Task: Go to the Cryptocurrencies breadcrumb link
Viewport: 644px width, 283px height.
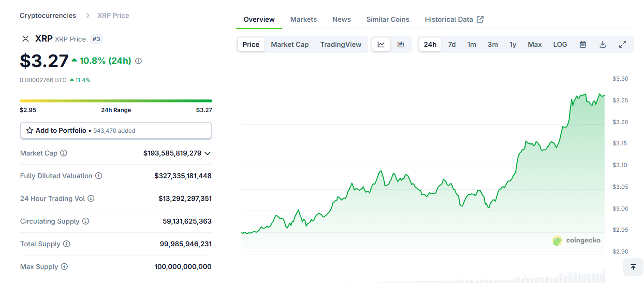Action: [48, 15]
